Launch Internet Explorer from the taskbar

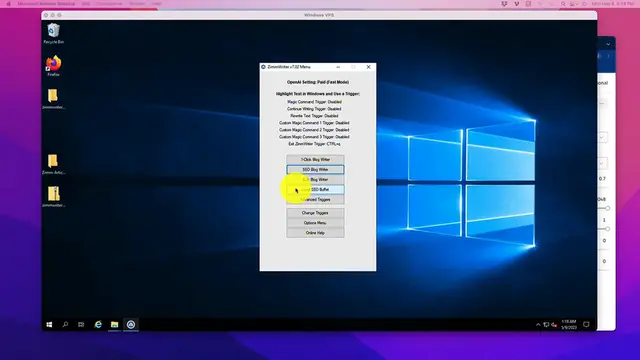98,324
